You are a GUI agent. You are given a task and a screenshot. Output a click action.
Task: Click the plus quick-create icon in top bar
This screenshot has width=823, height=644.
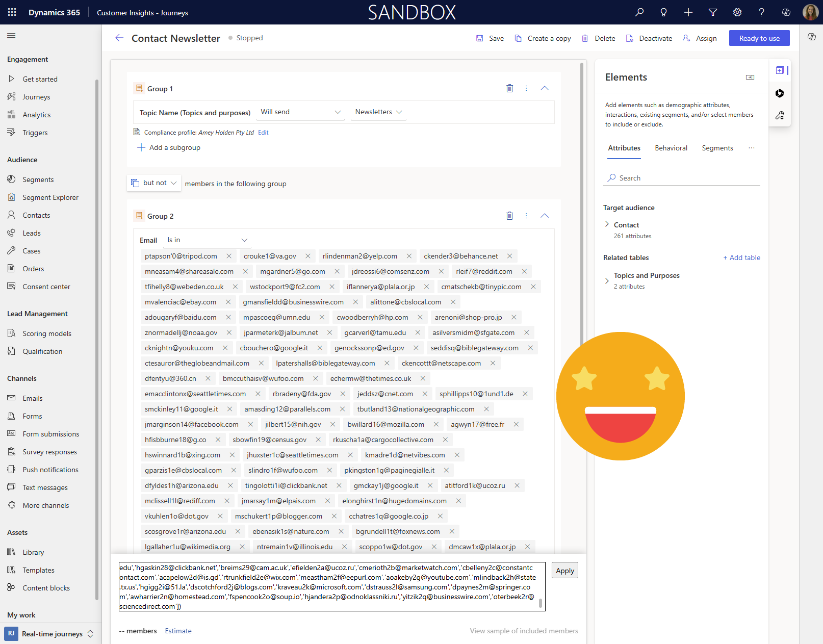pyautogui.click(x=688, y=12)
